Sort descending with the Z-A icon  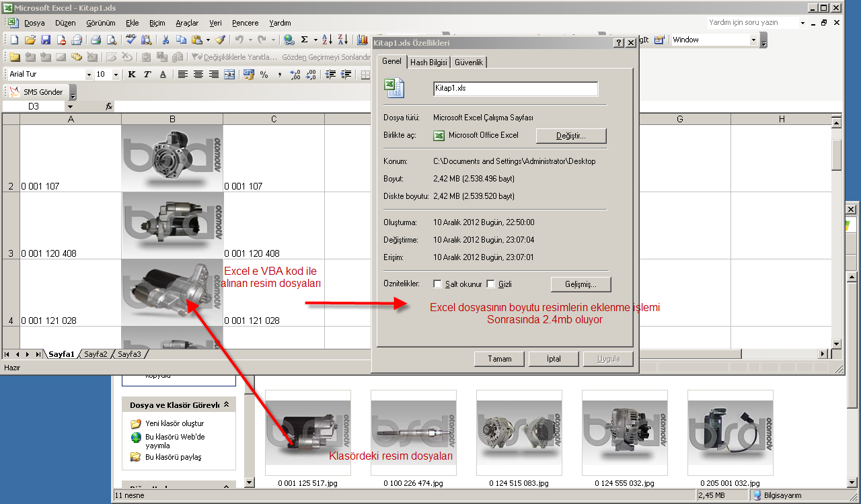pos(342,40)
